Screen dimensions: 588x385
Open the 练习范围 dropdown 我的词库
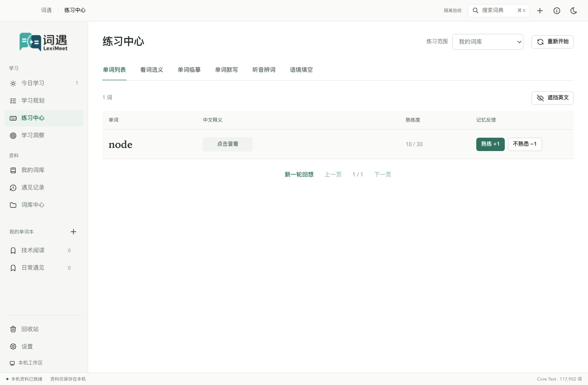[x=488, y=42]
